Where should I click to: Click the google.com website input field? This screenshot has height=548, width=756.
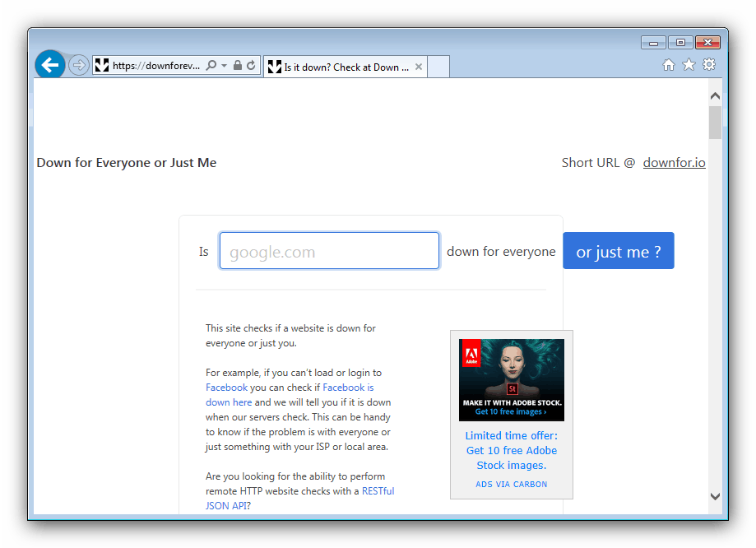click(x=329, y=251)
